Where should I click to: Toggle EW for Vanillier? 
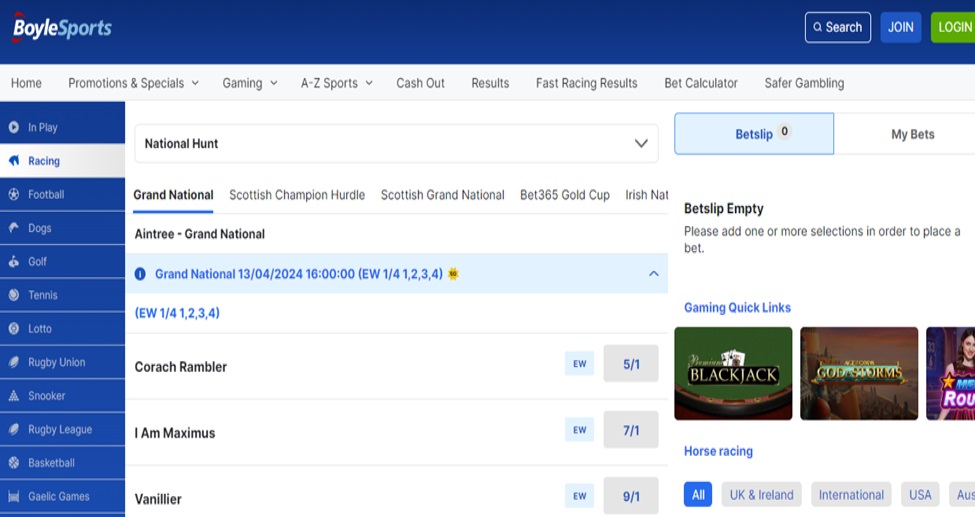[x=579, y=496]
